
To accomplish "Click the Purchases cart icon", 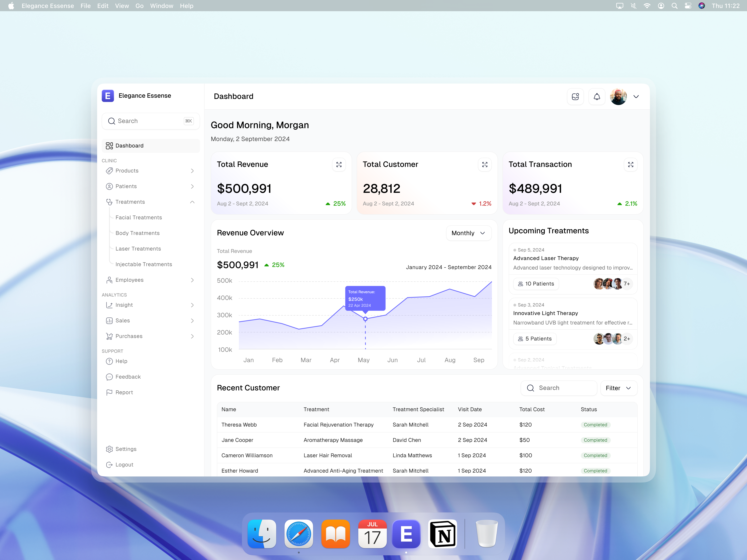I will (x=109, y=336).
